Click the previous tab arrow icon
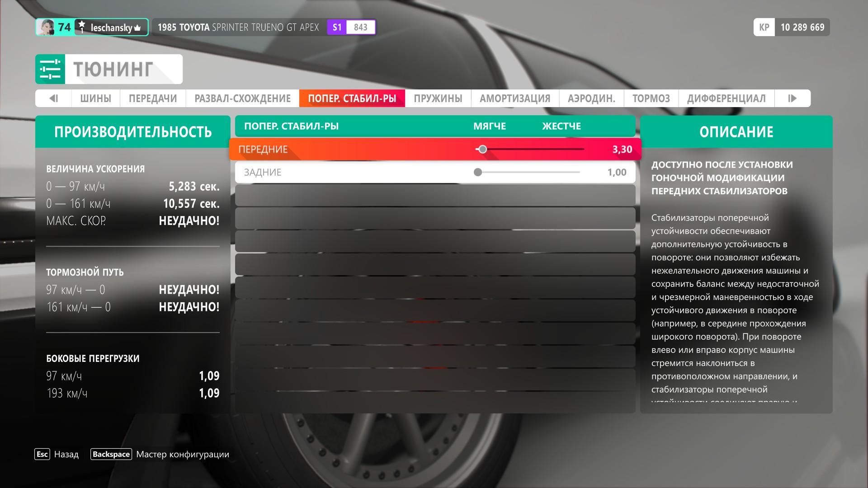Viewport: 868px width, 488px height. 53,98
